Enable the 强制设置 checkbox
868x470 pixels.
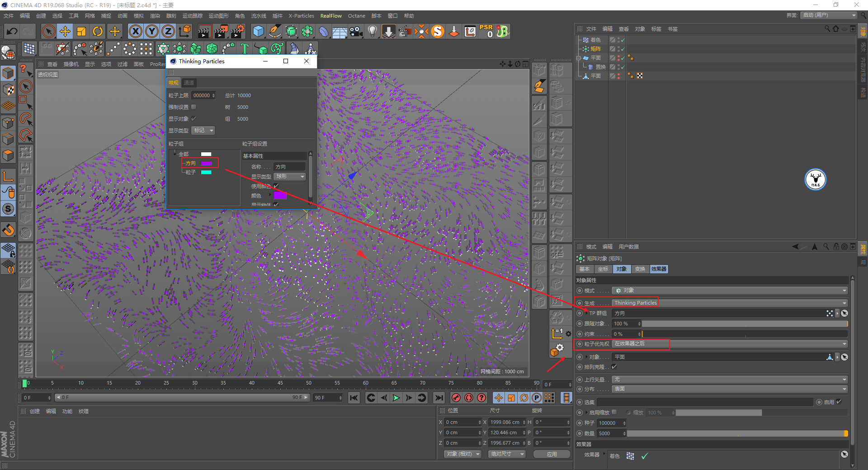click(x=193, y=107)
